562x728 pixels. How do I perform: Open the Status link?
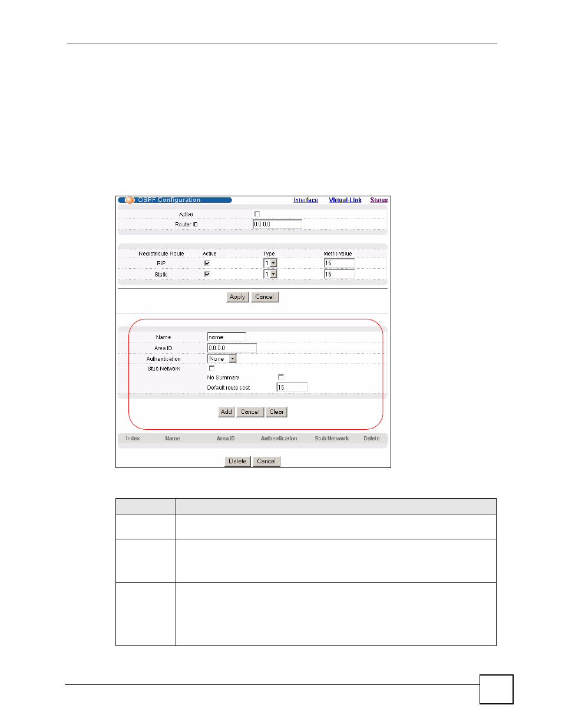click(x=379, y=200)
